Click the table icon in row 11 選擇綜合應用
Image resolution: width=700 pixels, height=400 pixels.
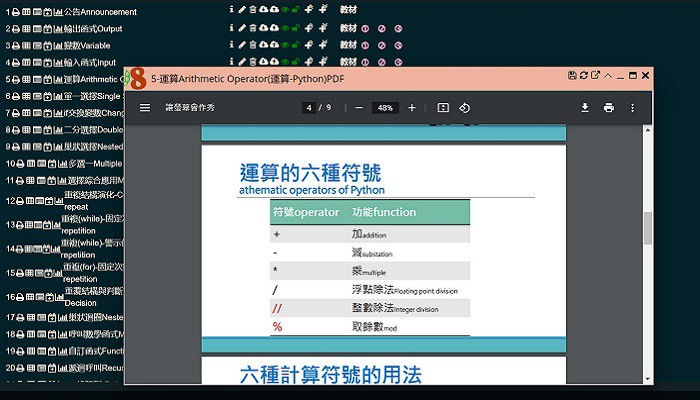click(x=31, y=181)
